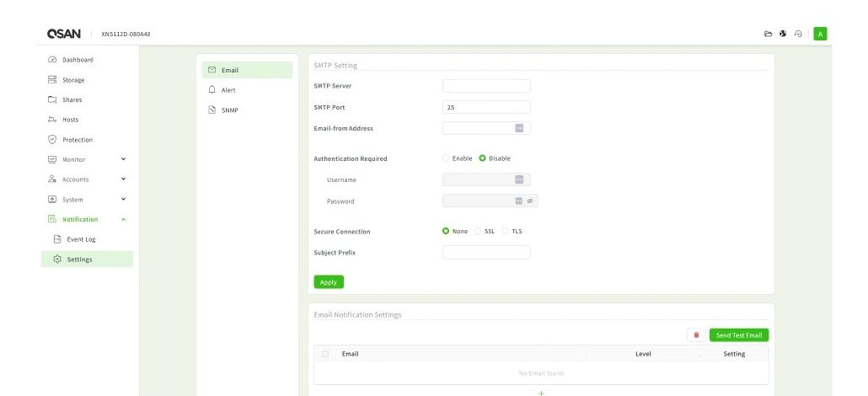Expand the System menu chevron
The width and height of the screenshot is (868, 396).
point(123,200)
